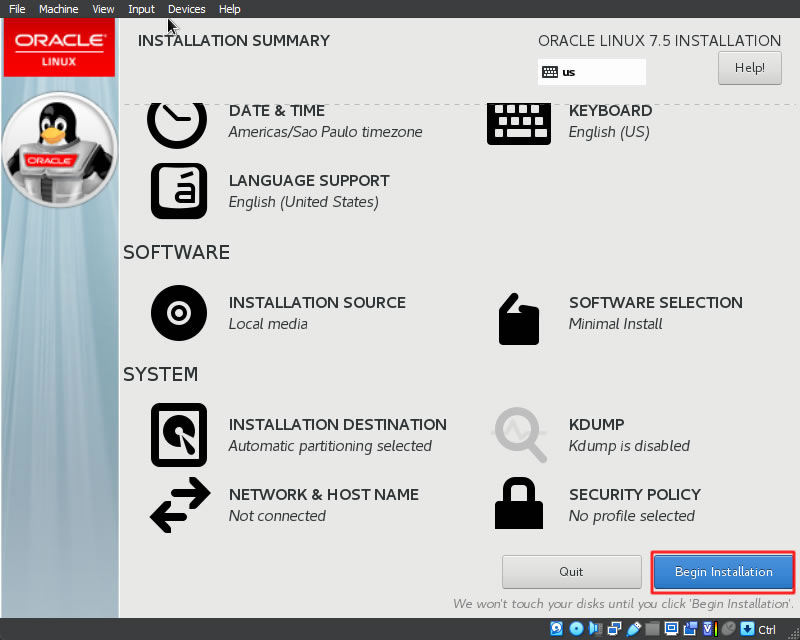Open the DATE & TIME settings
Viewport: 800px width, 640px height.
point(277,111)
